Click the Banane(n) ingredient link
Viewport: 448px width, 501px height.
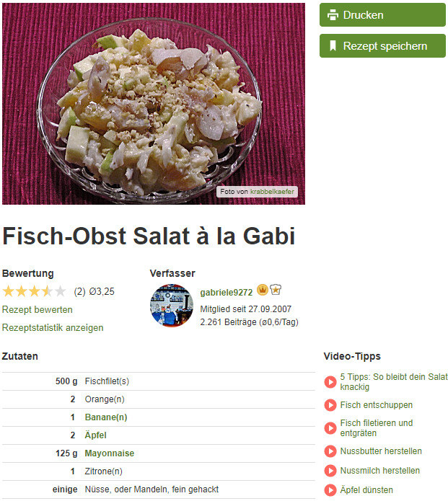(106, 417)
